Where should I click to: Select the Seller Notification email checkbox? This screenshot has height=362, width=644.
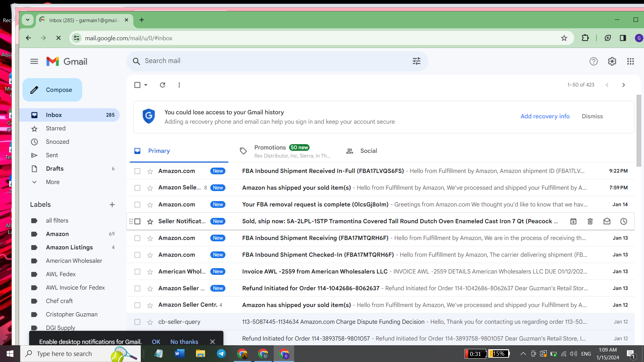coord(137,222)
